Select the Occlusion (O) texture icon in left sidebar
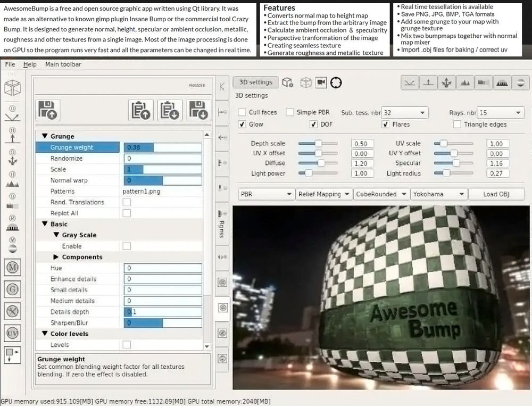Viewport: 532px width, 406px height. tap(12, 201)
